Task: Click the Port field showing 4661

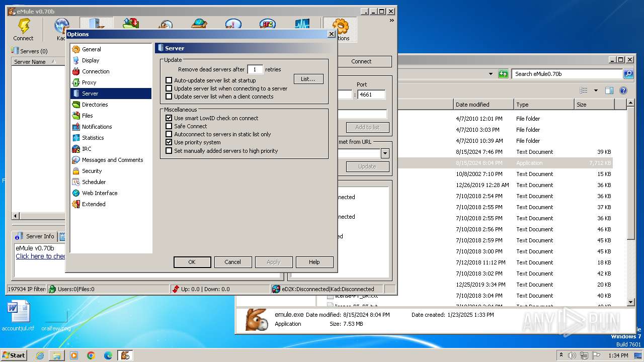Action: (372, 95)
